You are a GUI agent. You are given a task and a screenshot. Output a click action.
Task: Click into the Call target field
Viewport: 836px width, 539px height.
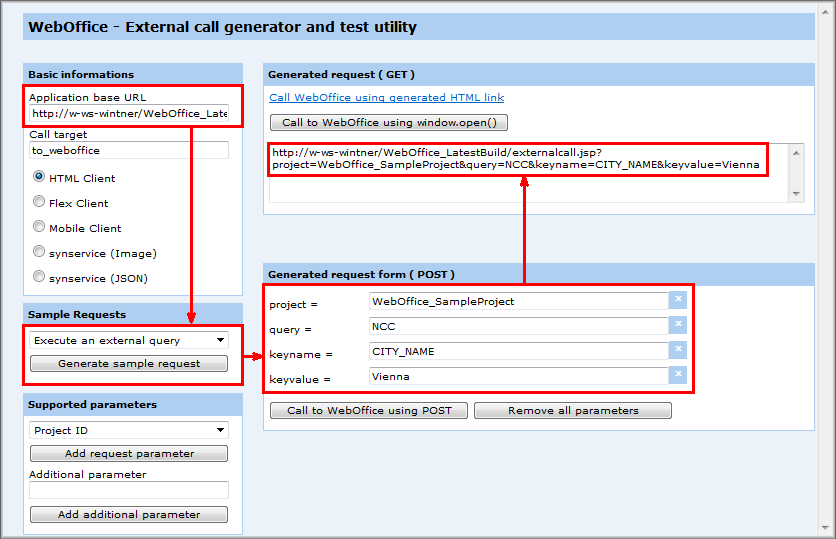pos(129,150)
